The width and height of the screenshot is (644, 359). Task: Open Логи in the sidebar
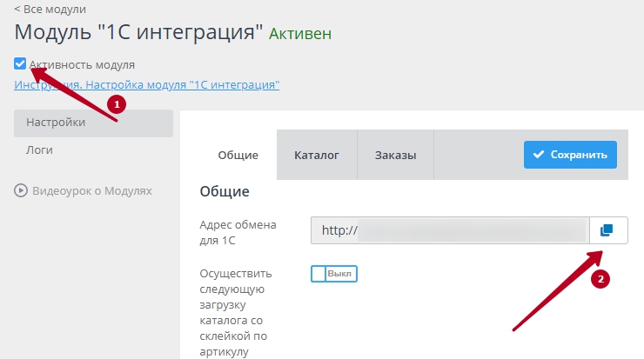coord(40,150)
